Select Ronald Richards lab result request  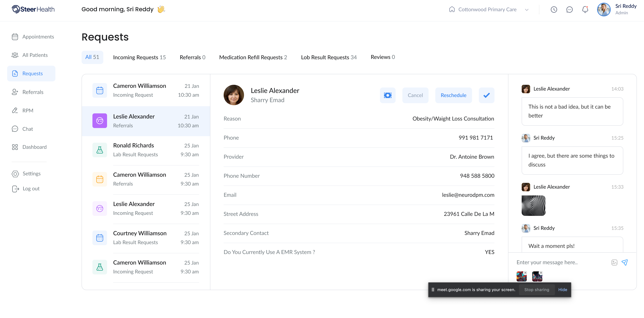point(146,150)
